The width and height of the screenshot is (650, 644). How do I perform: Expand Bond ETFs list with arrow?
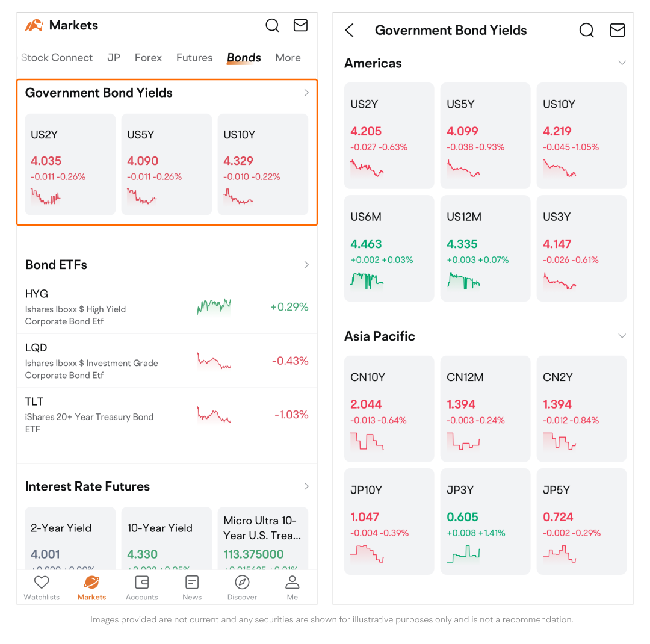click(x=306, y=265)
